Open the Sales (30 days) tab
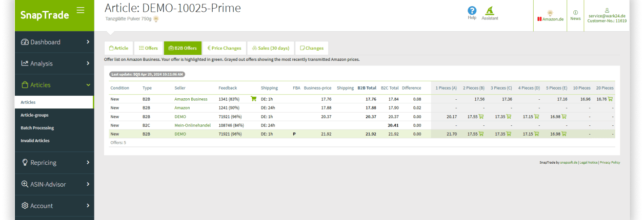Image resolution: width=644 pixels, height=220 pixels. [x=271, y=48]
